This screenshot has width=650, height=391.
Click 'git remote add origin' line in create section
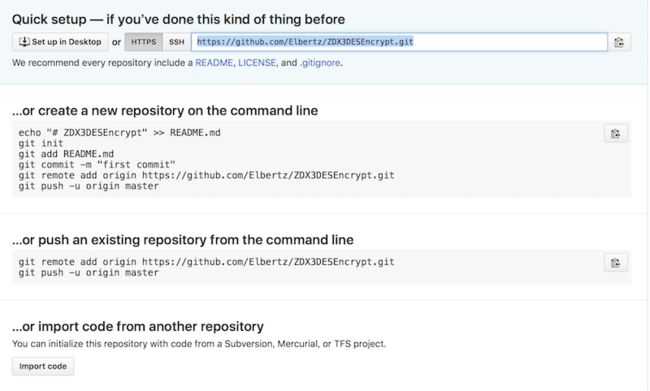[x=206, y=175]
